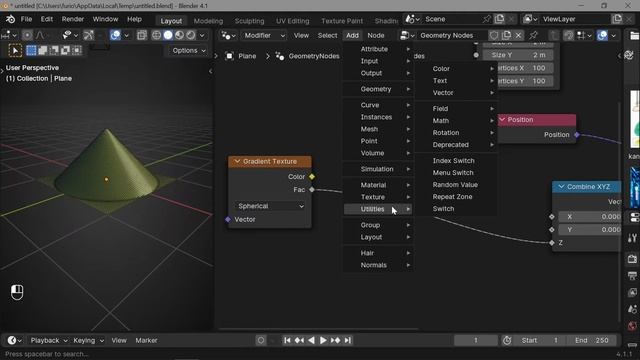The width and height of the screenshot is (640, 360).
Task: Open the Window menu
Action: [x=105, y=19]
